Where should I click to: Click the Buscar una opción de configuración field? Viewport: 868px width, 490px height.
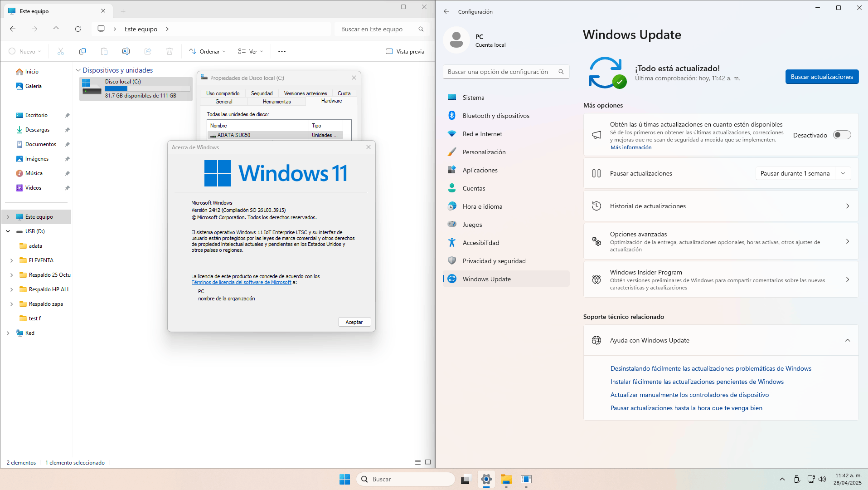[x=506, y=72]
